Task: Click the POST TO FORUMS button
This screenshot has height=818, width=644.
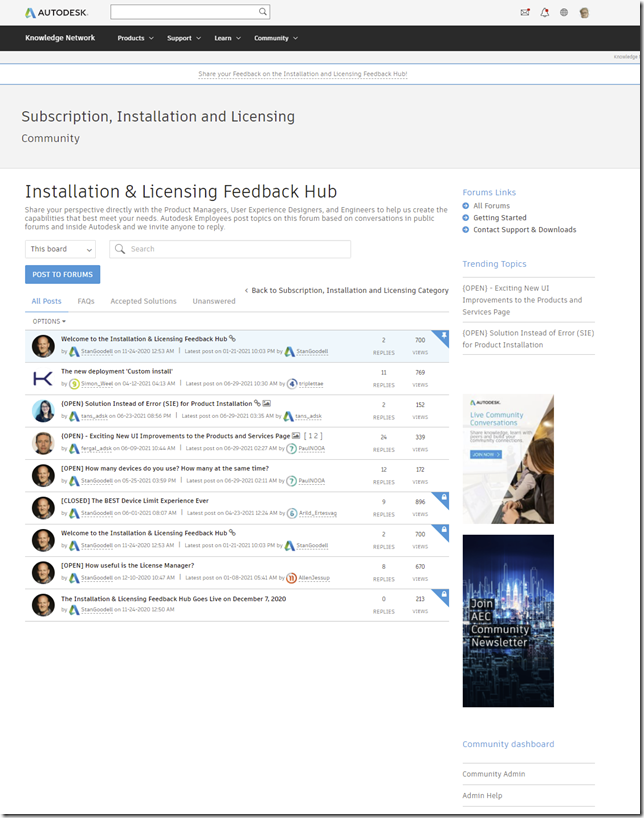Action: tap(63, 274)
